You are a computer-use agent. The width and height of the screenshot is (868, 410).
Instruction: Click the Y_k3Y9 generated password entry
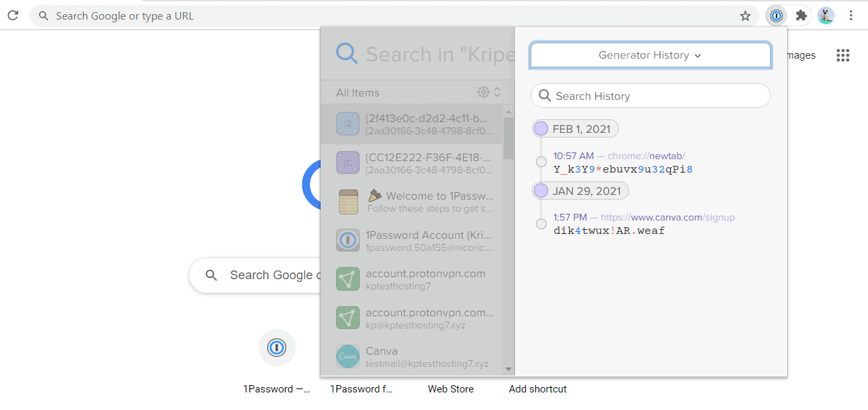623,169
